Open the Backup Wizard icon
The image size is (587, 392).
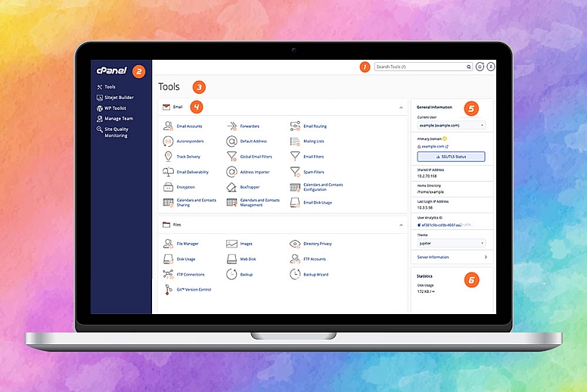click(295, 274)
